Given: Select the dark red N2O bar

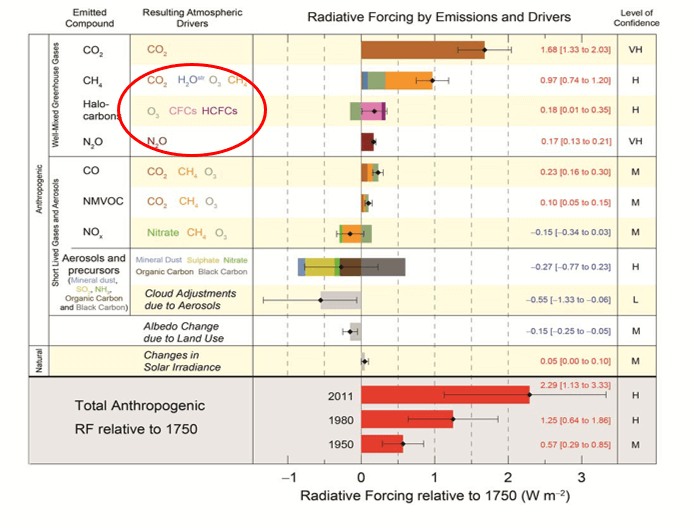Looking at the screenshot, I should click(x=367, y=142).
